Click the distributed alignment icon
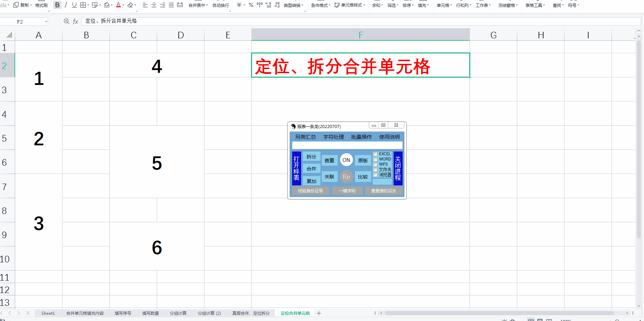This screenshot has height=321, width=644. coord(180,5)
